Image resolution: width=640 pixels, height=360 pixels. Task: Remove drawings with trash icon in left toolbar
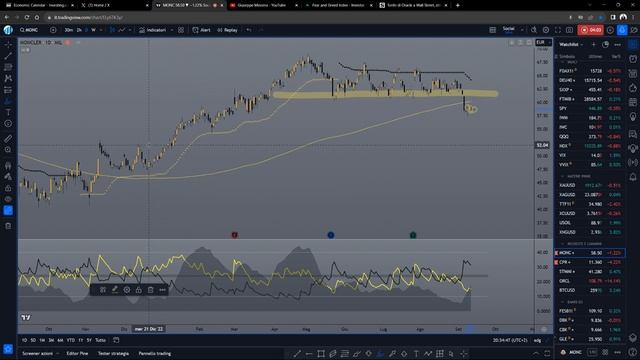[8, 226]
